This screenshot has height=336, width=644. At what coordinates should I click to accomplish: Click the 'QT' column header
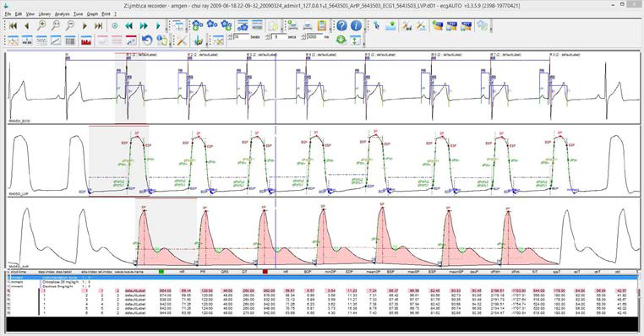click(245, 272)
